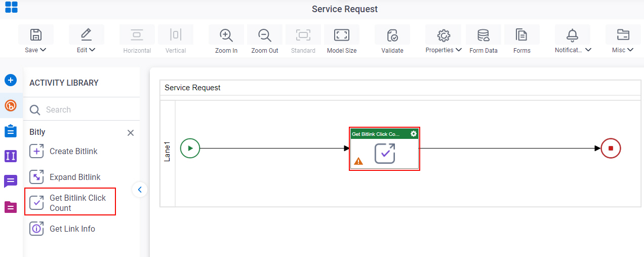Click the Lane1 label
Viewport: 644px width, 257px height.
168,152
